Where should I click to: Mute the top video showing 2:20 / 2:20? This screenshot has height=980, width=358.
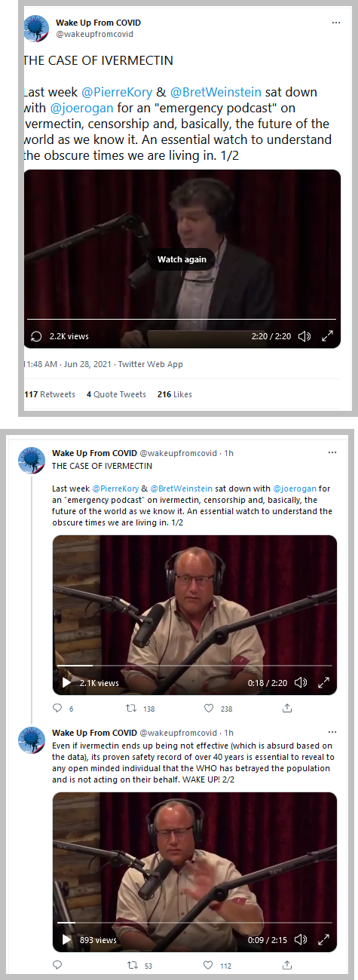point(304,336)
